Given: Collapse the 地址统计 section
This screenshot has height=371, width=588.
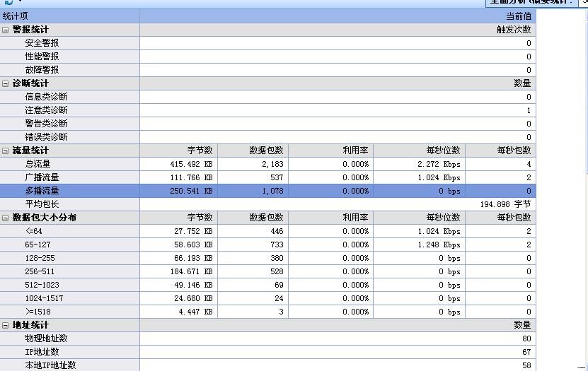Looking at the screenshot, I should [6, 325].
